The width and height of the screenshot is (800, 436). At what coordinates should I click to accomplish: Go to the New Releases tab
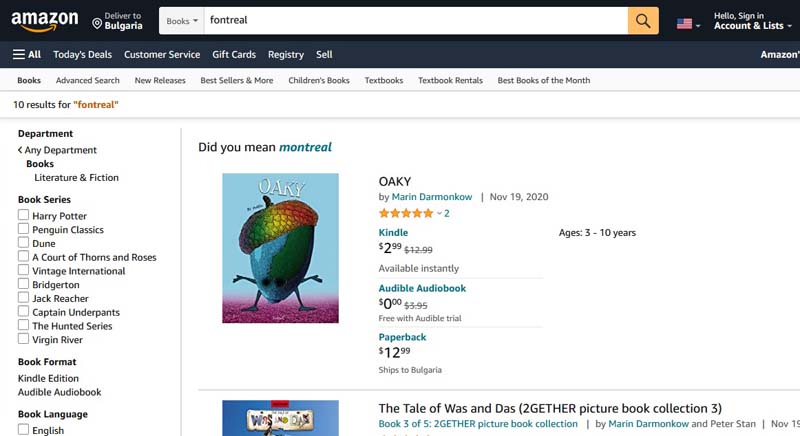(160, 80)
